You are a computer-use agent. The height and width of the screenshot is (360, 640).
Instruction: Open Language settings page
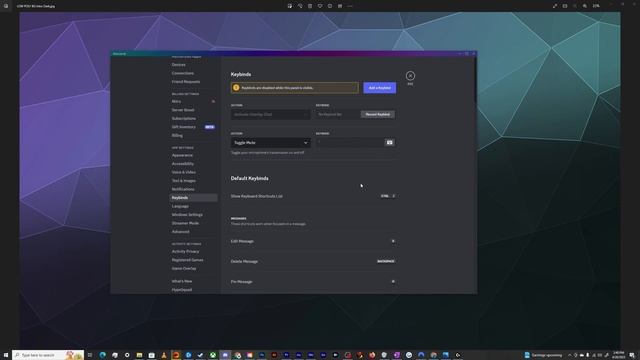click(x=180, y=206)
